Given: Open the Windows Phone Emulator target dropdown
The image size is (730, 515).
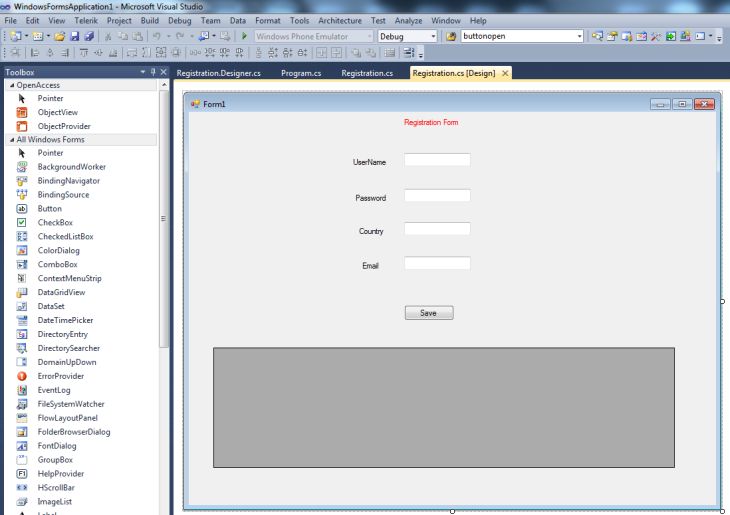Looking at the screenshot, I should (370, 36).
